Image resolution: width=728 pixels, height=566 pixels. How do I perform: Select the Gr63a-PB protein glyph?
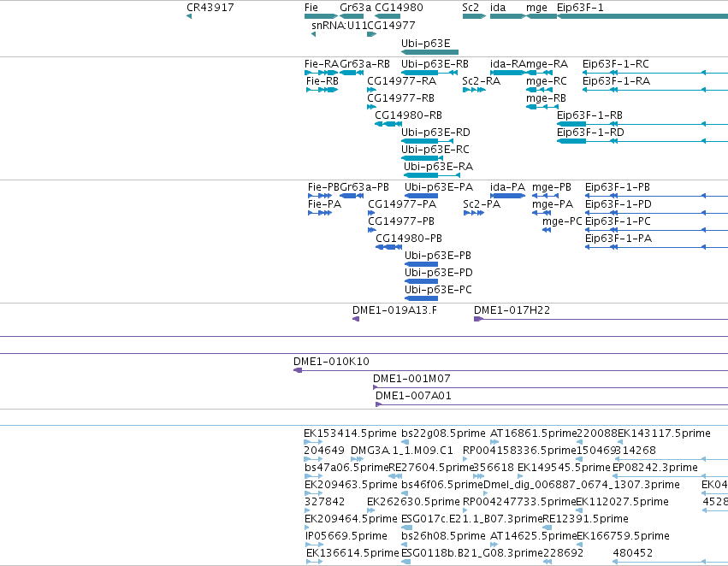coord(352,196)
